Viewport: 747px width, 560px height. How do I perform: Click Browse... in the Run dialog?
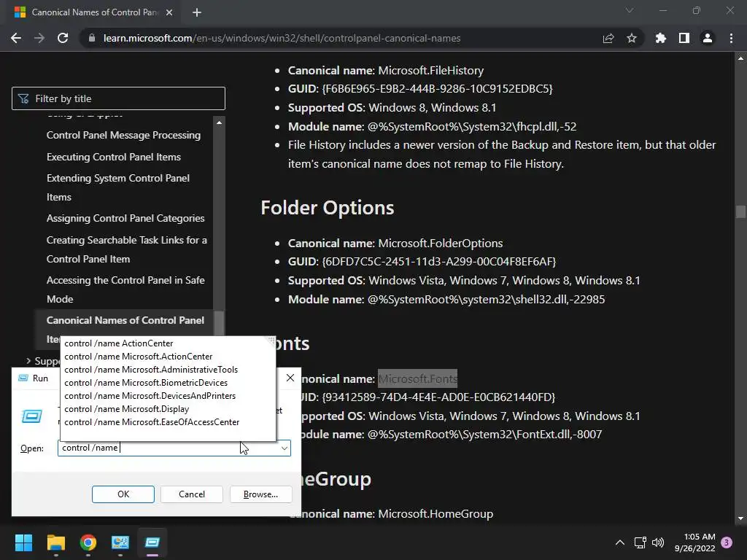point(260,494)
